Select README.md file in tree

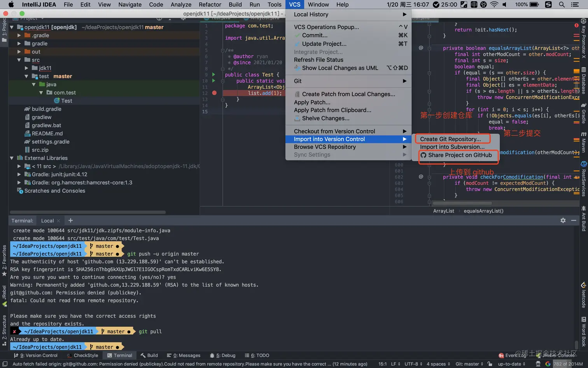click(47, 134)
